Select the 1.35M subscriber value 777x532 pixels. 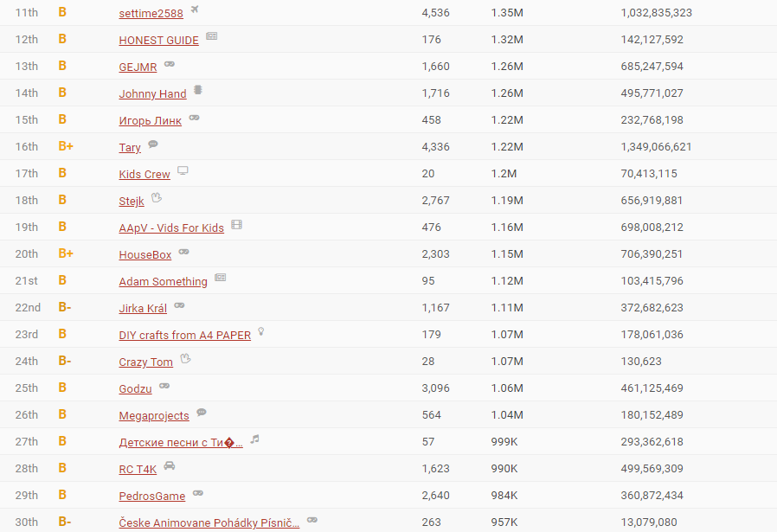tap(507, 13)
